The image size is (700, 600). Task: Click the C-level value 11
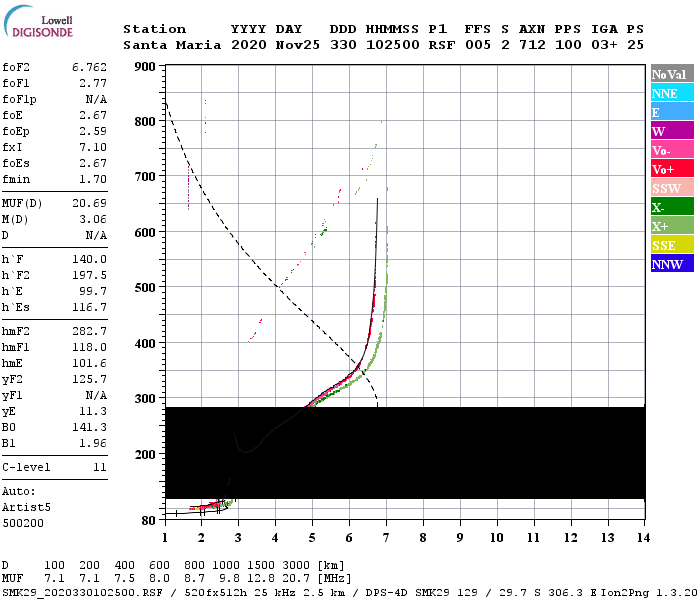[x=100, y=467]
